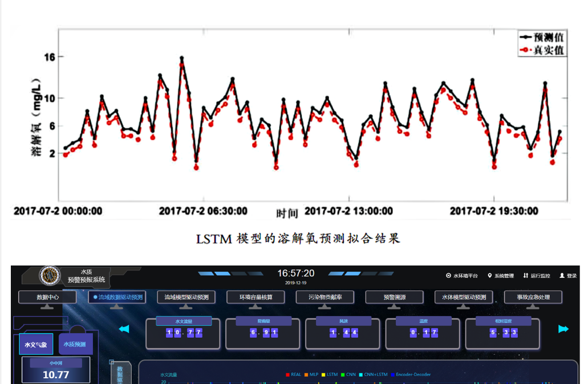Switch to the 水质预测 tab
588x384 pixels.
74,345
